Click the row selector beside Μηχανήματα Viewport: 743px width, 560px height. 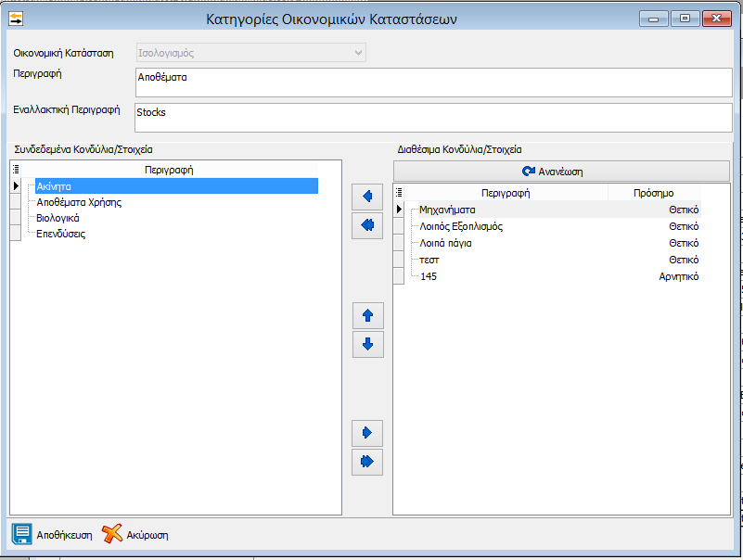(399, 209)
